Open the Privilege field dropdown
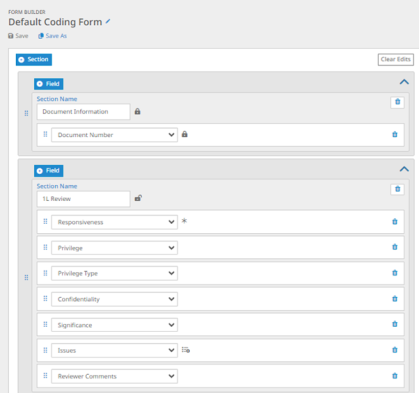Image resolution: width=419 pixels, height=393 pixels. 114,248
